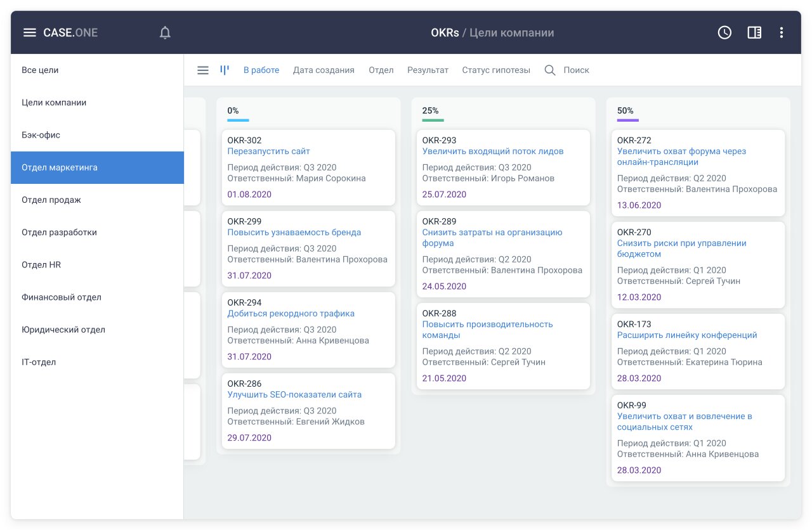Select 'Цели компании' in the sidebar
The height and width of the screenshot is (530, 812).
coord(97,103)
